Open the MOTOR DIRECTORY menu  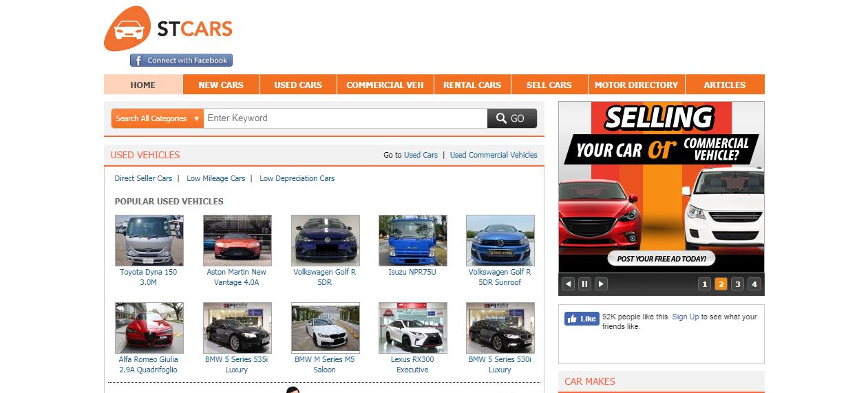coord(636,85)
